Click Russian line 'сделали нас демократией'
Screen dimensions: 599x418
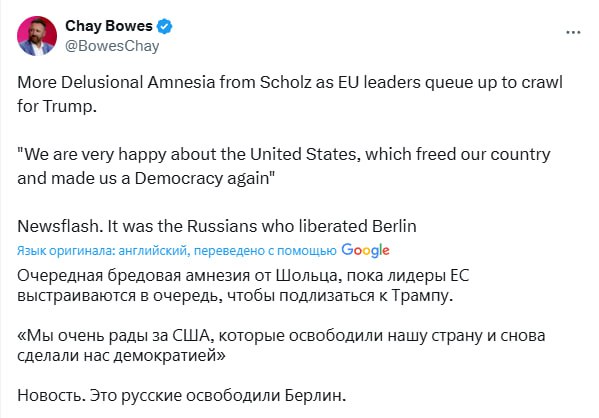(x=121, y=356)
